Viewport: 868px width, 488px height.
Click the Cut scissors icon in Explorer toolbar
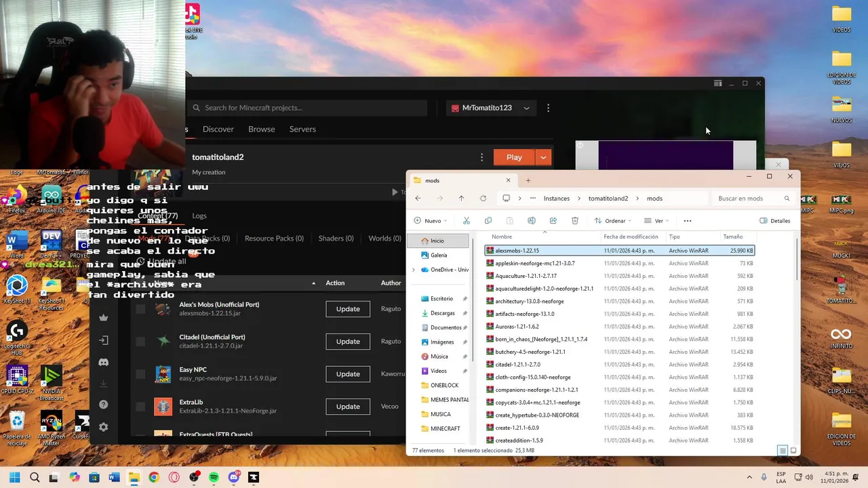(x=466, y=220)
